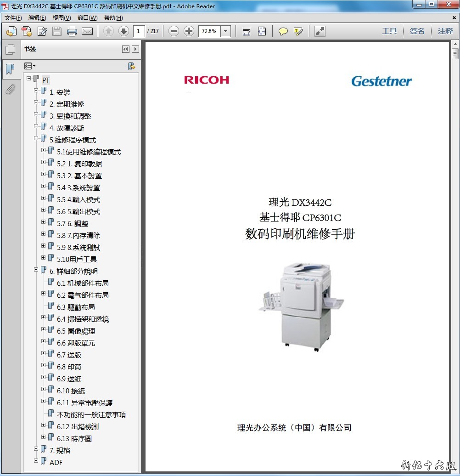The height and width of the screenshot is (476, 460).
Task: Click the page number input field
Action: [139, 31]
